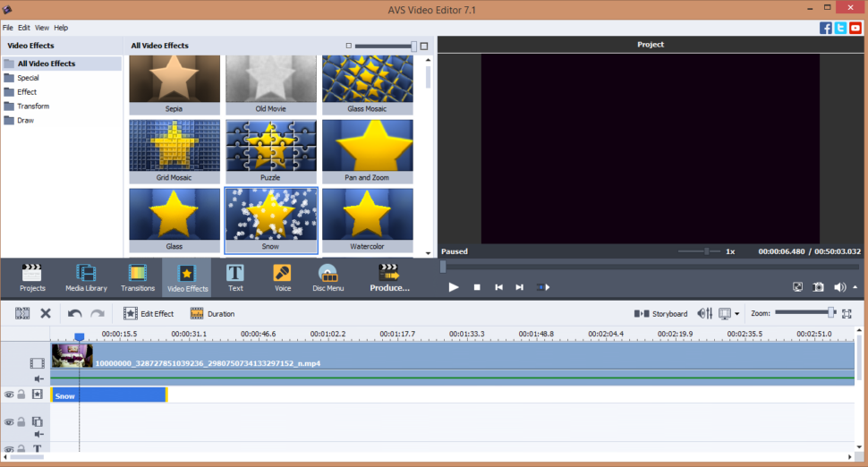Open the audio mixer

coord(705,314)
